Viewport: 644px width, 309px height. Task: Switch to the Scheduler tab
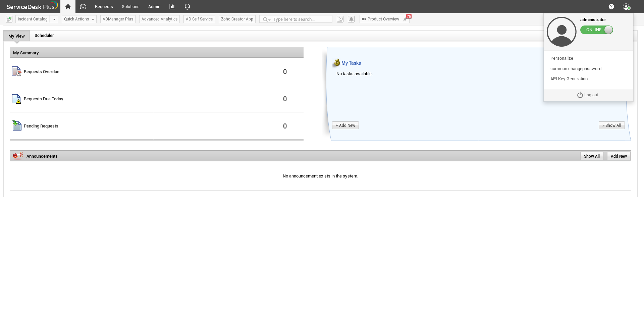tap(44, 36)
